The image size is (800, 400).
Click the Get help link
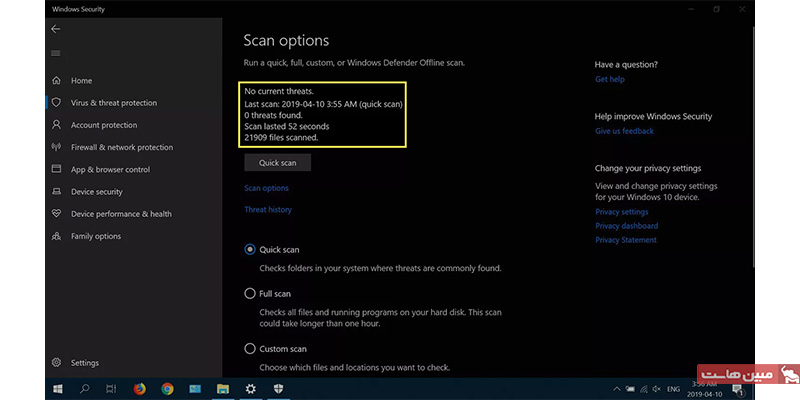click(610, 80)
